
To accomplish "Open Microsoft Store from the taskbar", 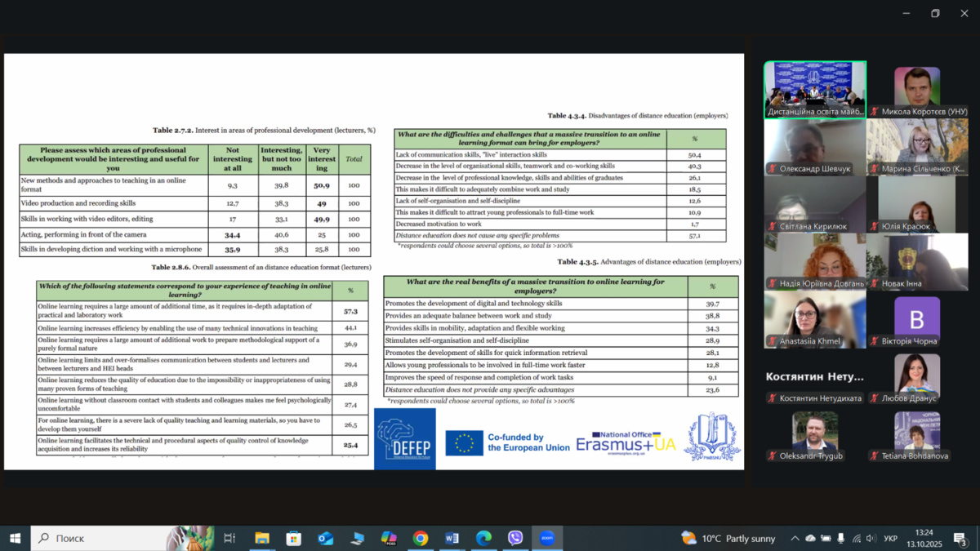I will tap(294, 538).
